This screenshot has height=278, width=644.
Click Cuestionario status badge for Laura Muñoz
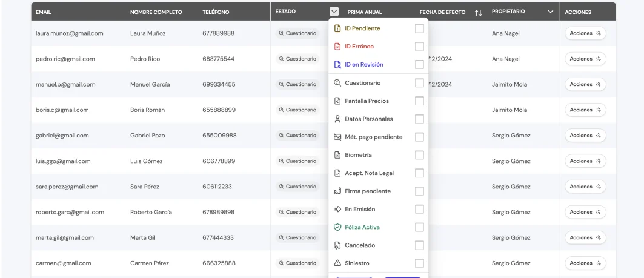point(297,33)
